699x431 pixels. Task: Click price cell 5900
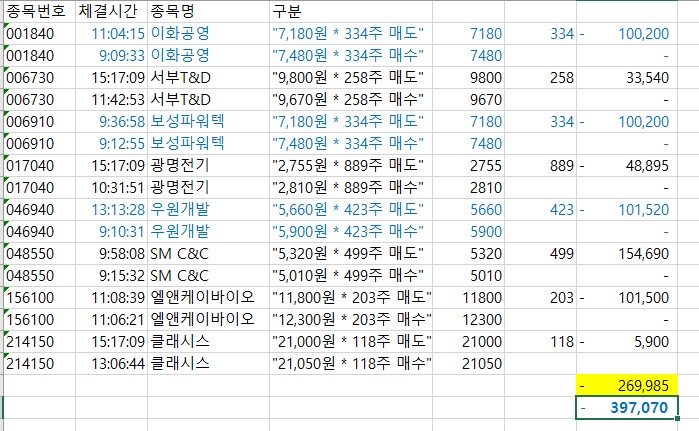(469, 232)
